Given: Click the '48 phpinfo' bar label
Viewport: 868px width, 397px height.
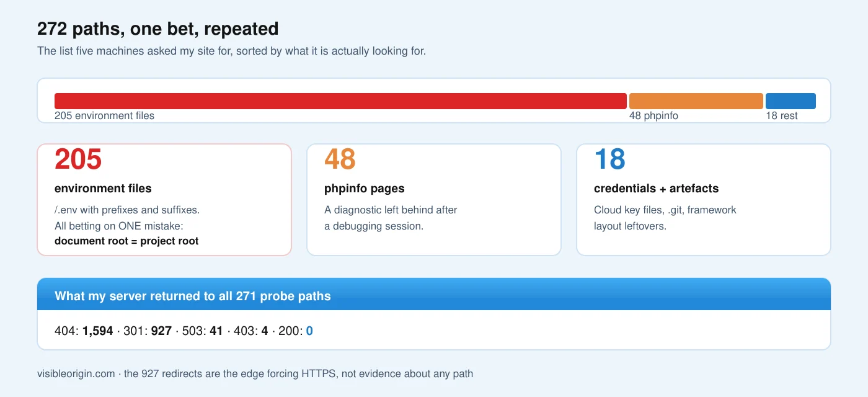Looking at the screenshot, I should click(x=653, y=116).
